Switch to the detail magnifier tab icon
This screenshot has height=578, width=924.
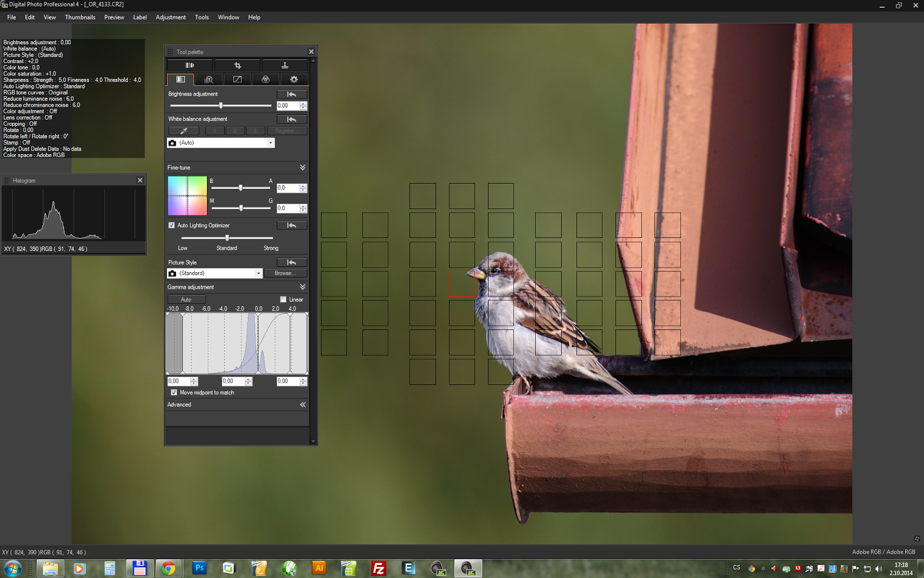208,80
